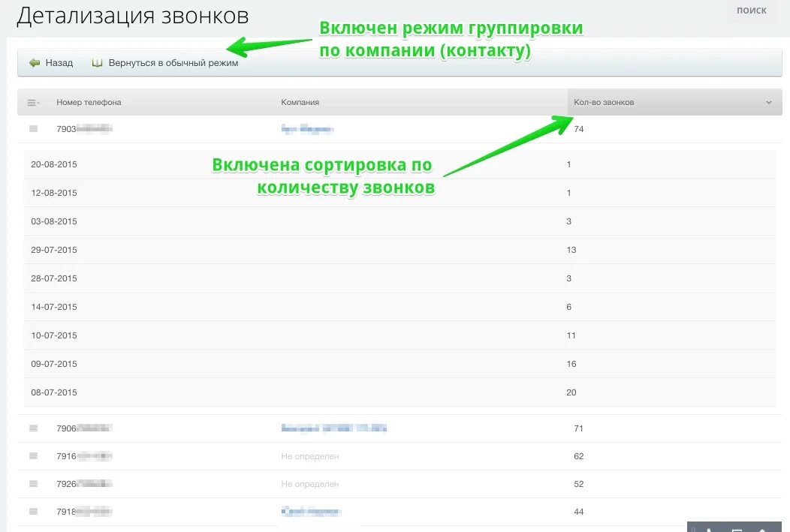This screenshot has width=790, height=532.
Task: Click call count '20' on 08-07-2015
Action: click(x=571, y=392)
